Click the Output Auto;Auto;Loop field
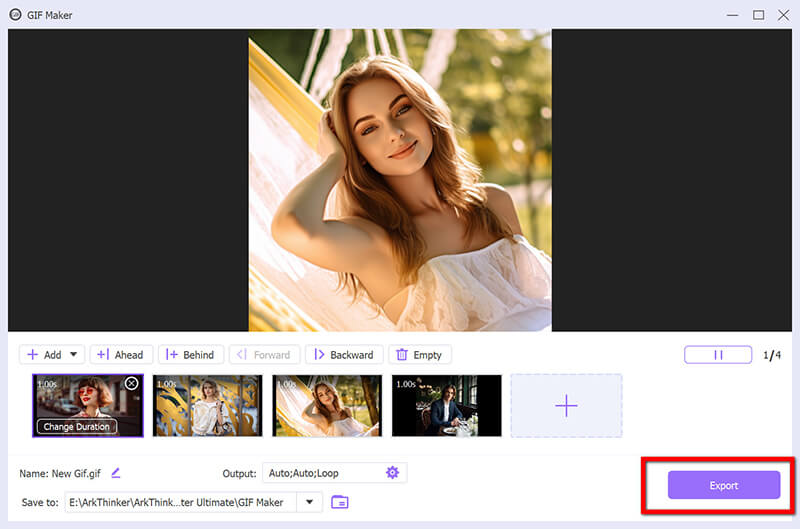The width and height of the screenshot is (800, 529). pyautogui.click(x=334, y=473)
